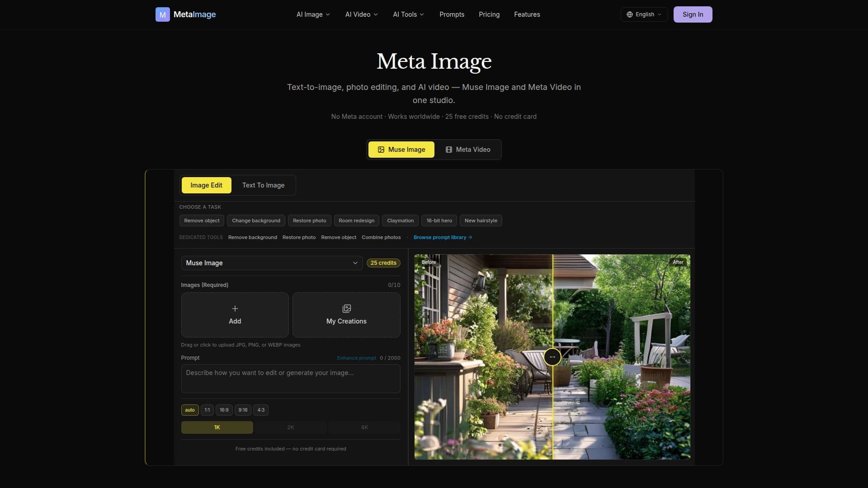
Task: Click the Muse Image picture icon
Action: (x=381, y=150)
